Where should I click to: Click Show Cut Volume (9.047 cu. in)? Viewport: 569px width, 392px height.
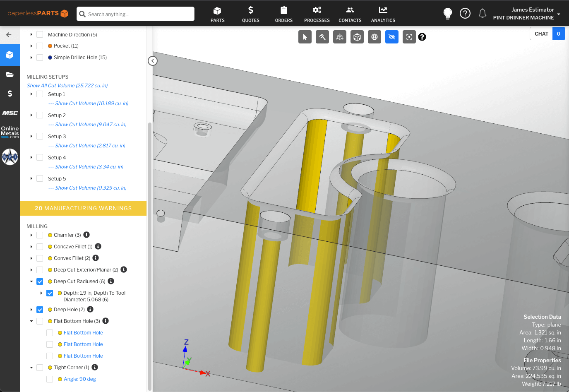91,125
